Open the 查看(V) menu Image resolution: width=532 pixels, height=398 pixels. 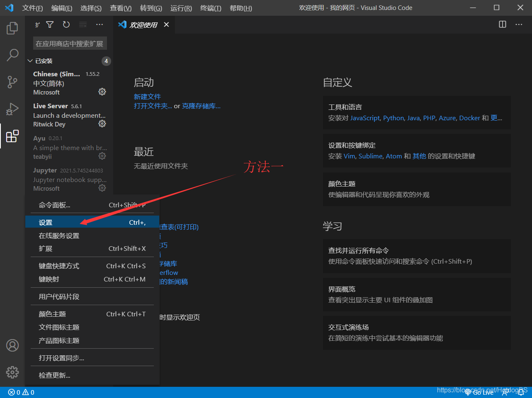(121, 8)
